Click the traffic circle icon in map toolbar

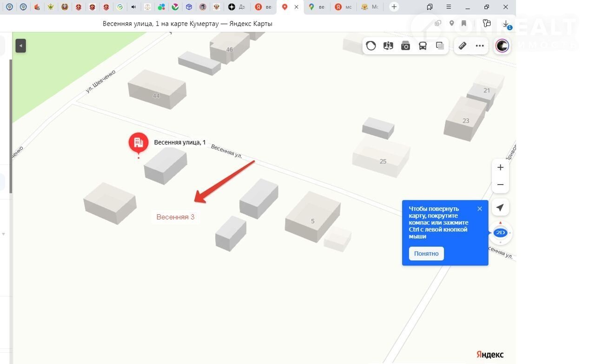coord(371,46)
